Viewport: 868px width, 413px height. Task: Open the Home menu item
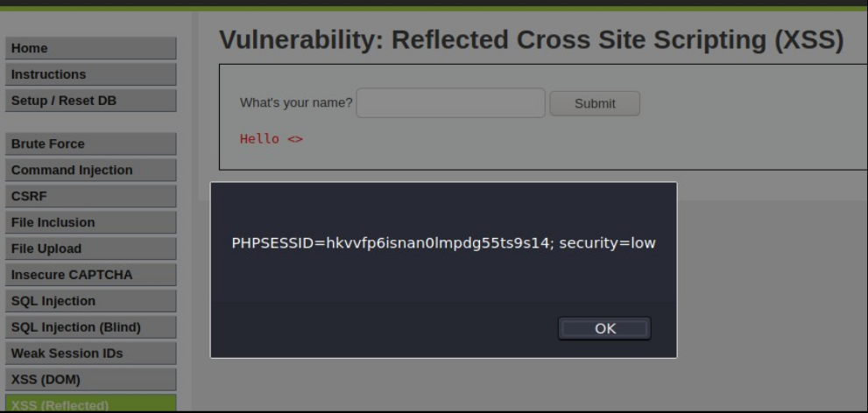tap(91, 48)
